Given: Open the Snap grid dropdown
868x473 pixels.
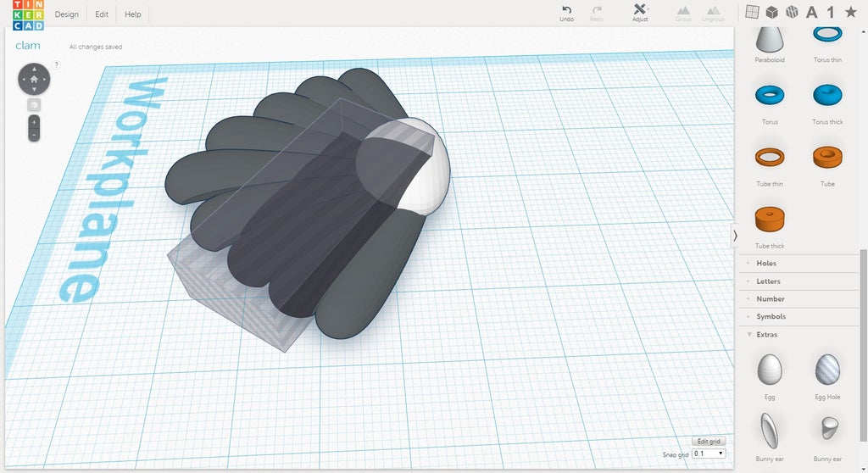Looking at the screenshot, I should coord(709,454).
